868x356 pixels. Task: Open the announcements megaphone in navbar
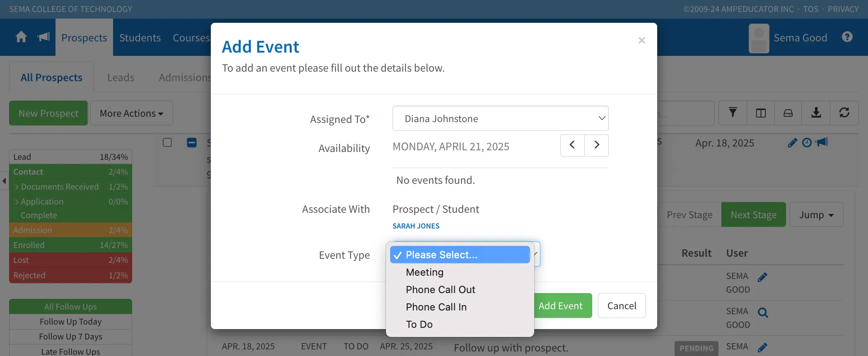(x=43, y=37)
